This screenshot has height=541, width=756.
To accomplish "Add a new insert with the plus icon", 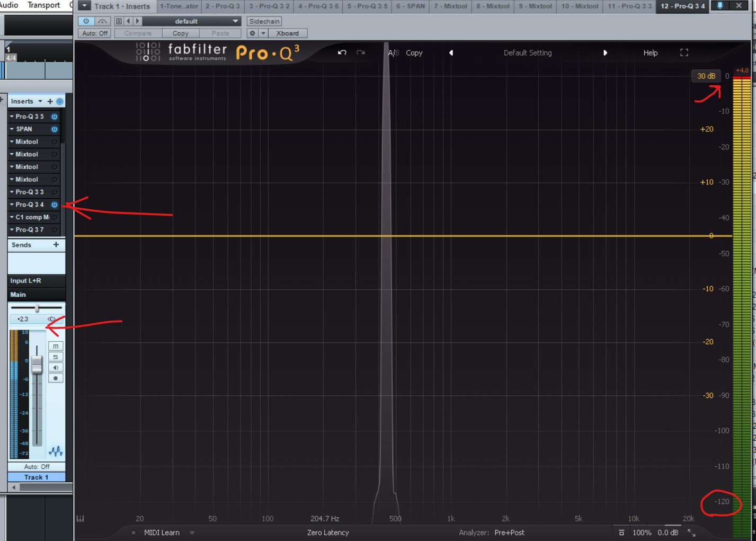I will (x=50, y=101).
